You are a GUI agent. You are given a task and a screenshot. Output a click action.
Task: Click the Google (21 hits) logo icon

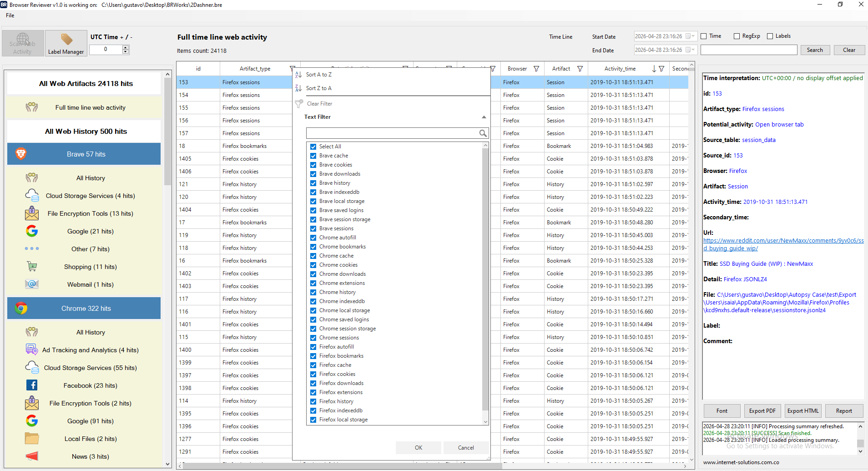pyautogui.click(x=32, y=231)
